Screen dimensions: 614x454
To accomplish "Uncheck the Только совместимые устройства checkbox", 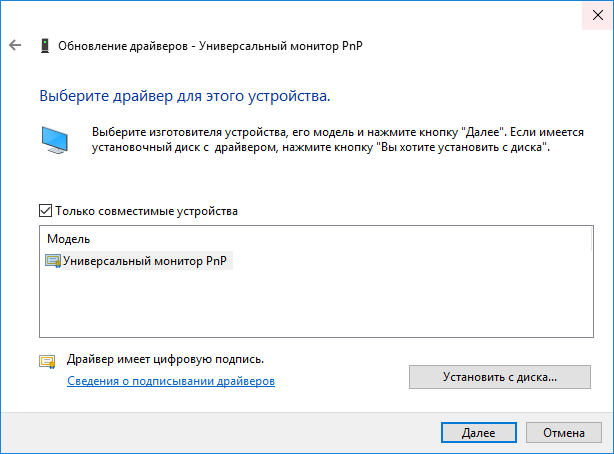I will 45,211.
